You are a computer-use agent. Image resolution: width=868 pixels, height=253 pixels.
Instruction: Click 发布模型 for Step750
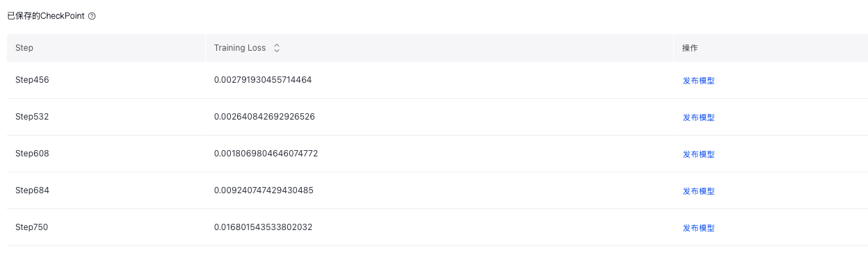click(698, 228)
